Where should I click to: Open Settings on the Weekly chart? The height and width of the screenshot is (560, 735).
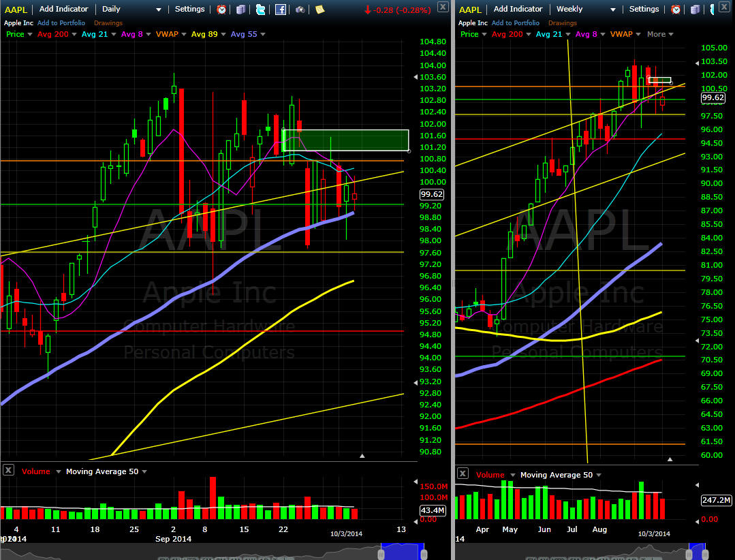click(x=644, y=9)
